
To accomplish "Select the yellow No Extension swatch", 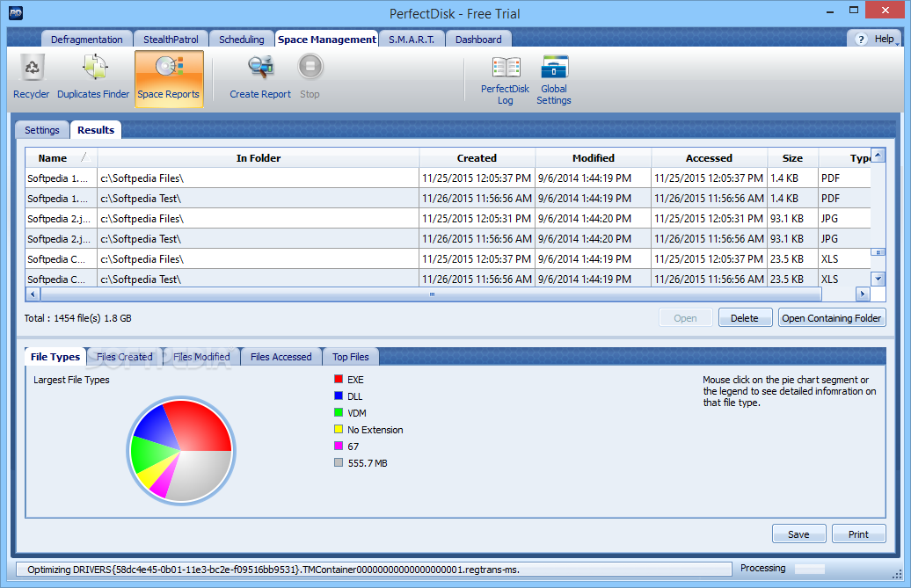I will [339, 429].
